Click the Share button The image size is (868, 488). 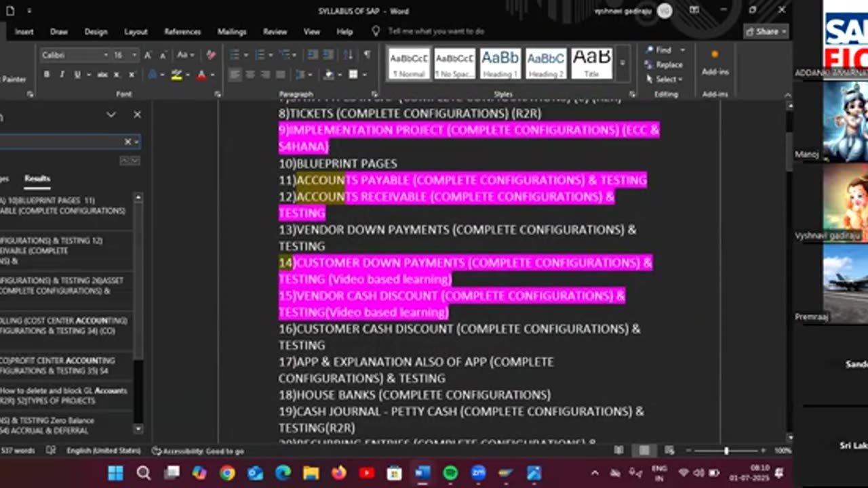point(766,32)
